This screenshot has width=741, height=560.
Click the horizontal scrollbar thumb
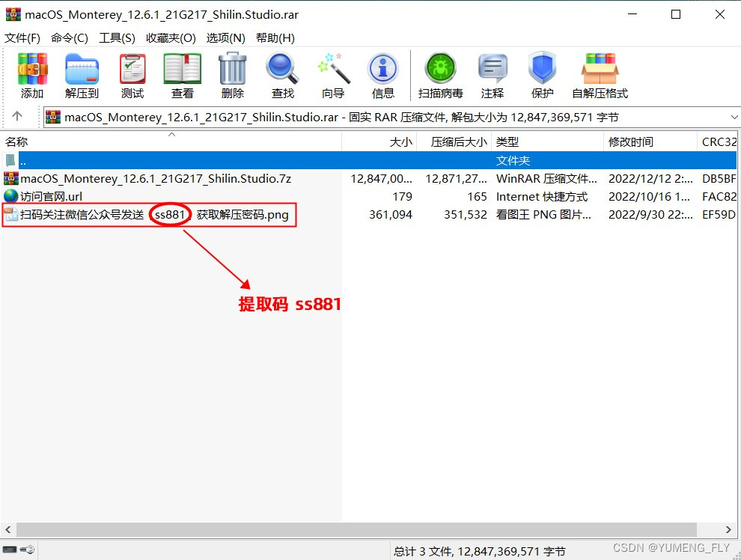pos(356,529)
